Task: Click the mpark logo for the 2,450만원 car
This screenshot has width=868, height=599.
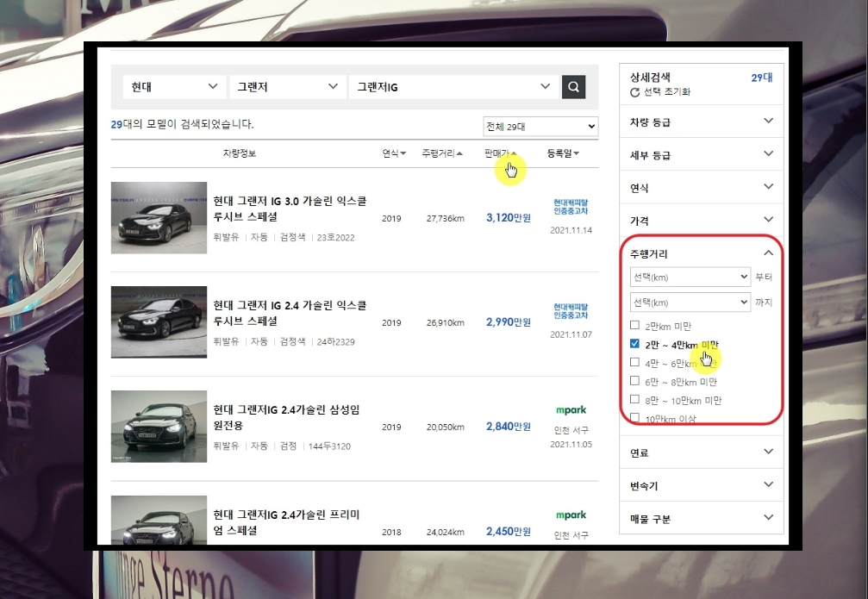Action: 571,515
